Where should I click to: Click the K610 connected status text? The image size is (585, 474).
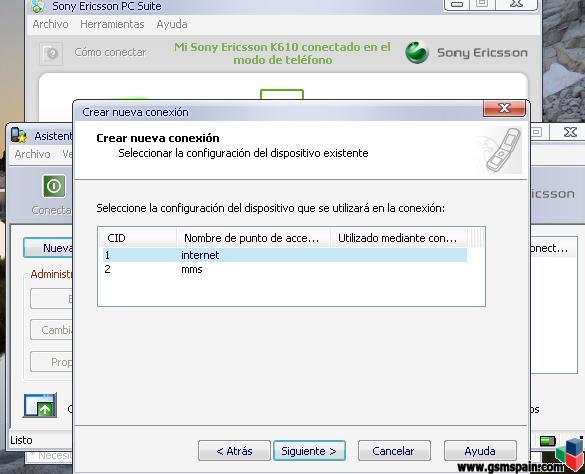tap(282, 53)
